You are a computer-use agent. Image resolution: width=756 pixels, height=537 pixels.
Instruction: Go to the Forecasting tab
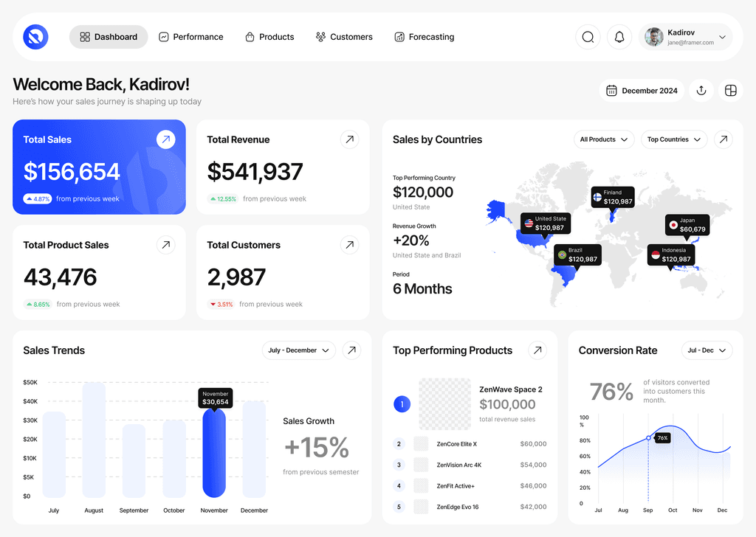(425, 37)
